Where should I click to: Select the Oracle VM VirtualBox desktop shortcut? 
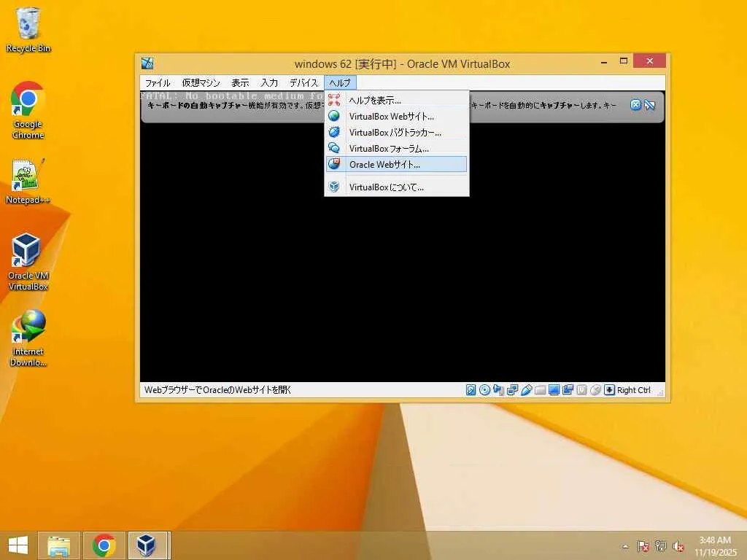(x=28, y=262)
